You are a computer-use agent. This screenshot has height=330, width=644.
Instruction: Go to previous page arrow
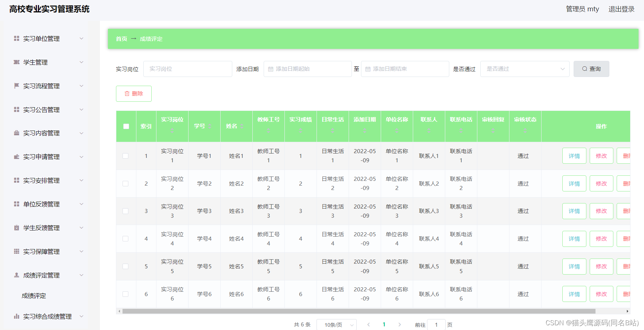(369, 325)
